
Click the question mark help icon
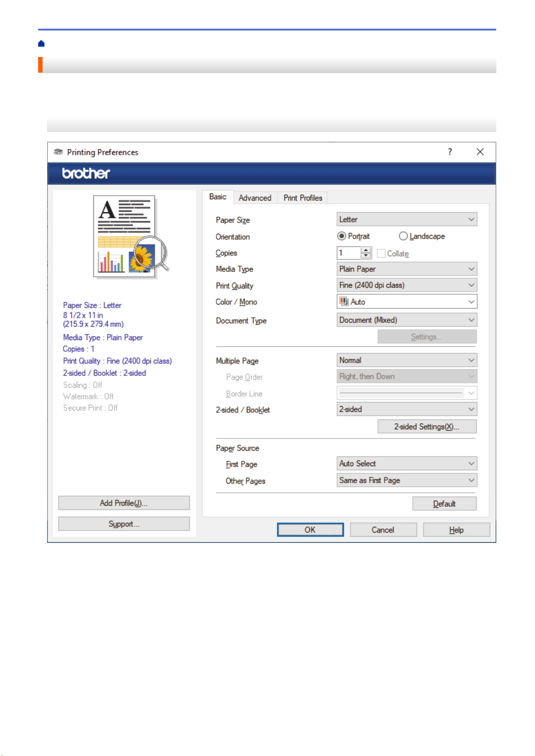click(x=450, y=152)
